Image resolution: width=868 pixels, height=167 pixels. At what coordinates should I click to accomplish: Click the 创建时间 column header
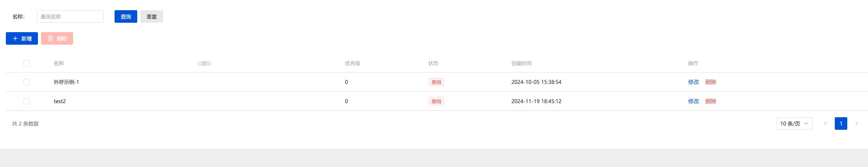click(x=521, y=63)
